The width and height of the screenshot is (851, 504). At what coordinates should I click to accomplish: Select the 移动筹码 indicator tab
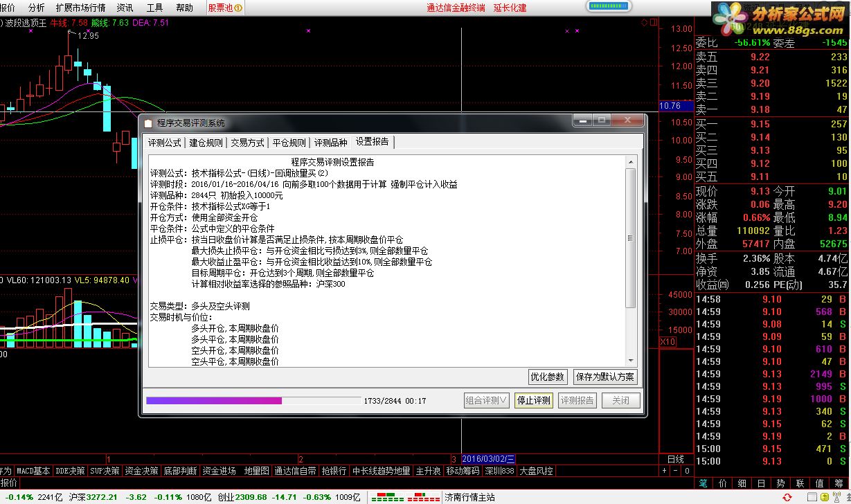coord(463,471)
